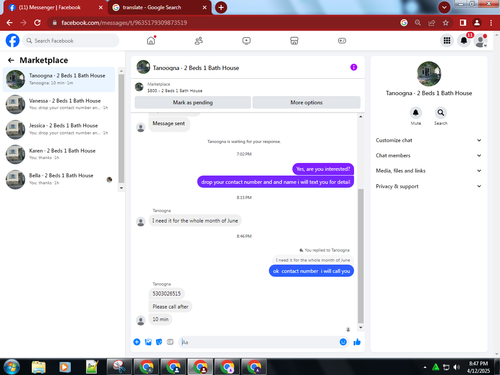This screenshot has width=500, height=375.
Task: Open Jessica 2 Beds 1 Bath conversation
Action: point(59,129)
